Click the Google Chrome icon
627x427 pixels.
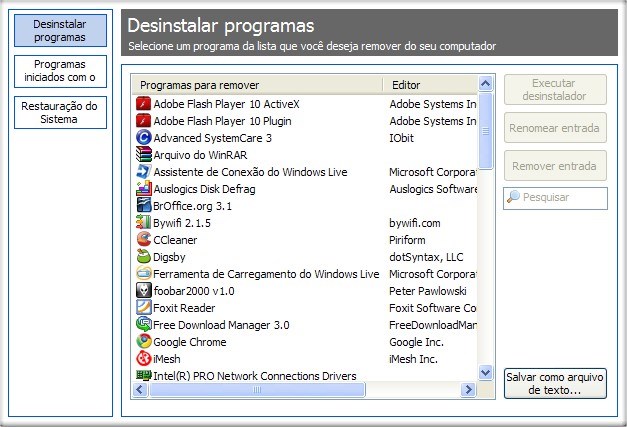[144, 341]
